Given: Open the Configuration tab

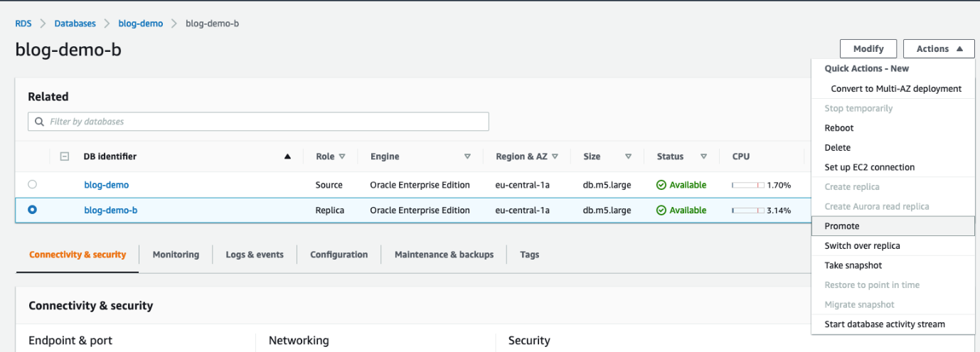Looking at the screenshot, I should point(339,255).
